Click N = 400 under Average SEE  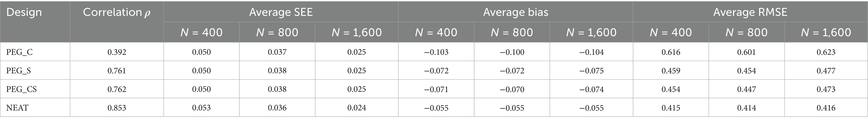tap(201, 32)
